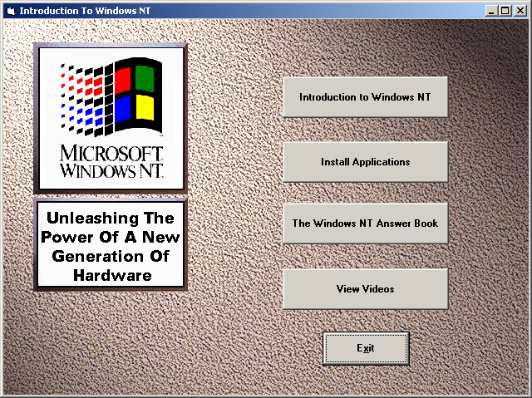Close the Introduction To Windows NT window
Screen dimensions: 532x398
(x=520, y=11)
